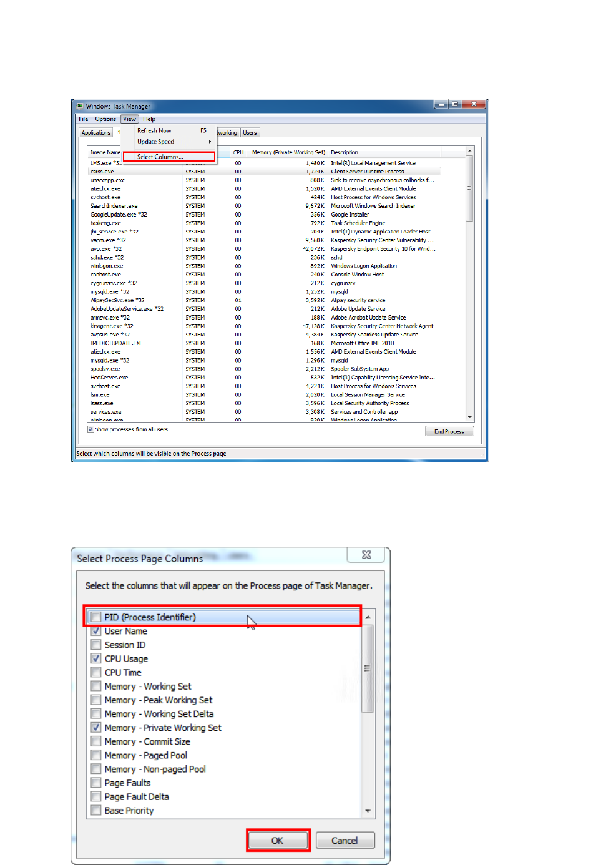The height and width of the screenshot is (865, 616).
Task: Click the View menu
Action: (x=129, y=119)
